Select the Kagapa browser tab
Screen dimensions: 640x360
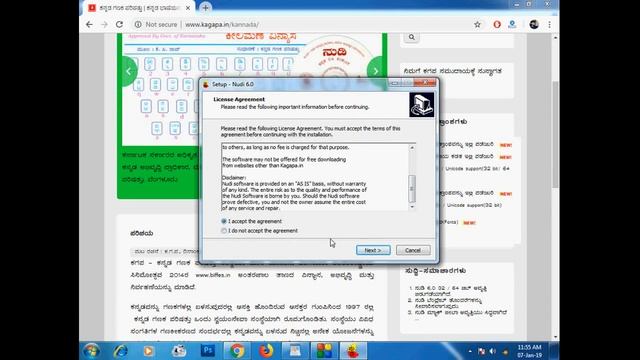point(139,8)
